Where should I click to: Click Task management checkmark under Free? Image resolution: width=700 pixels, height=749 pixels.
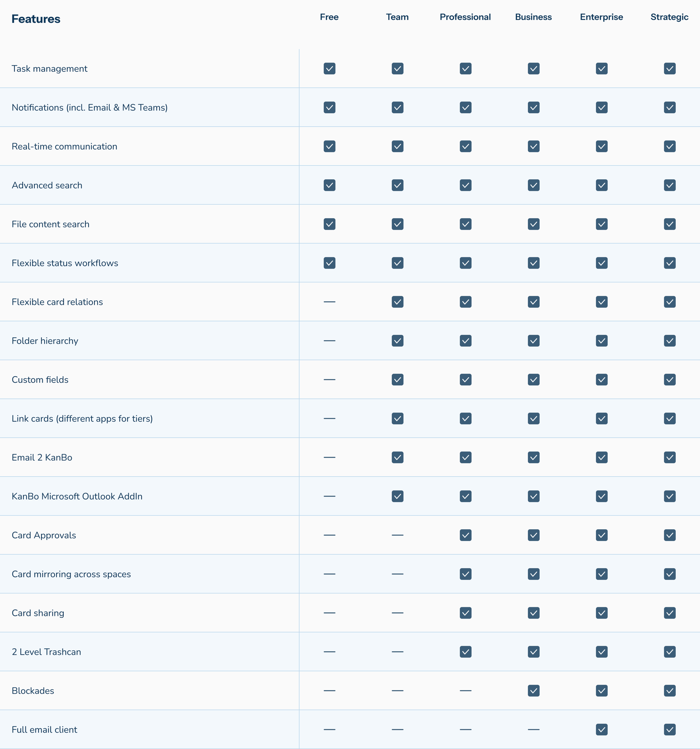click(329, 68)
